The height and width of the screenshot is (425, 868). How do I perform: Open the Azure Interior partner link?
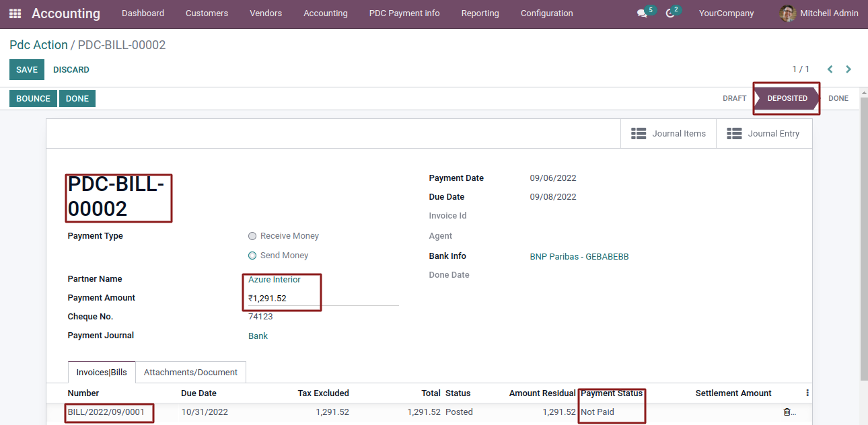(x=275, y=279)
